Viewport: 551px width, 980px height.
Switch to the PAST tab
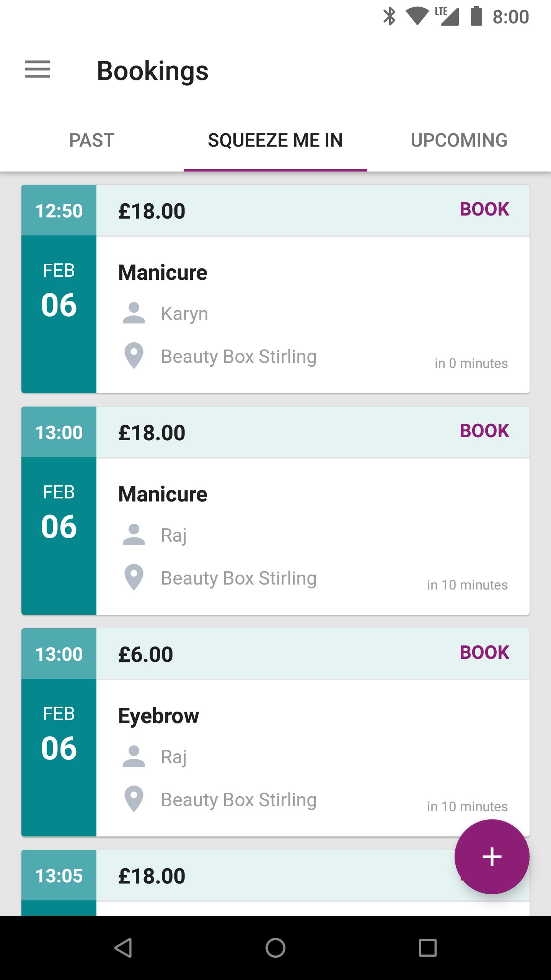point(92,140)
